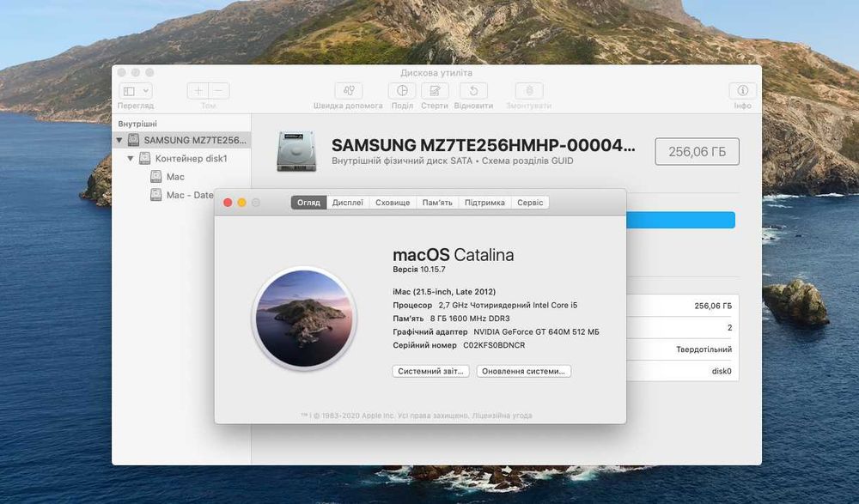Open the Інфо info icon in Disk Utility
The width and height of the screenshot is (859, 504).
click(x=743, y=91)
